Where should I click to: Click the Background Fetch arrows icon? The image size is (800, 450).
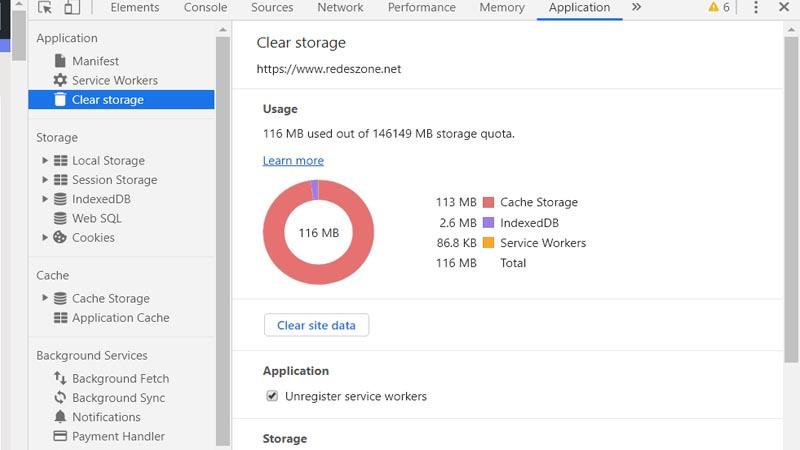[x=60, y=379]
